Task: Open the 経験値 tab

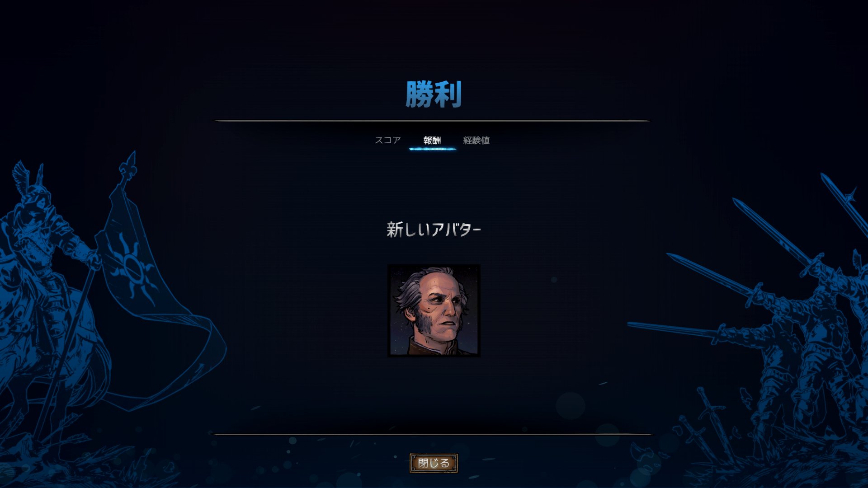Action: (x=476, y=140)
